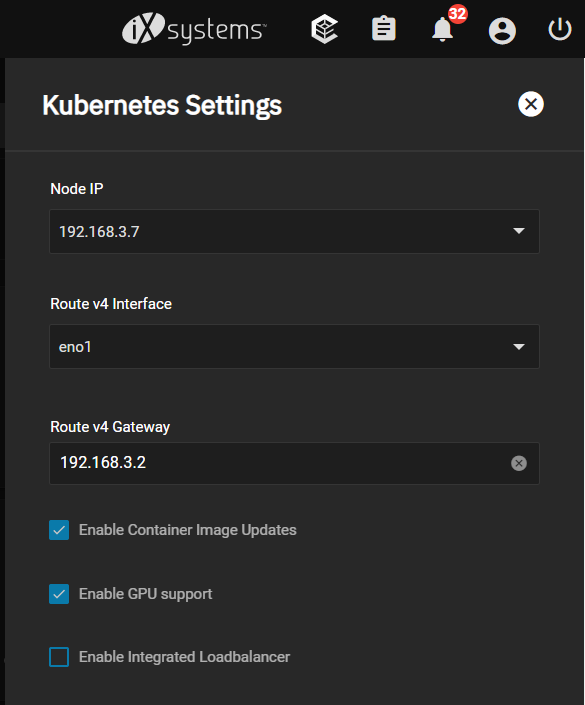Uncheck Enable GPU support
The height and width of the screenshot is (705, 585).
coord(59,594)
